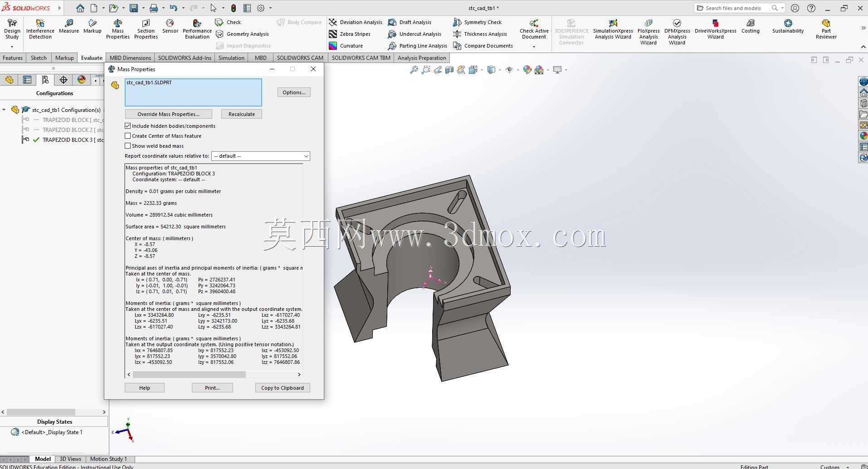Expand the Design Study dropdown arrow
868x469 pixels.
pos(12,47)
